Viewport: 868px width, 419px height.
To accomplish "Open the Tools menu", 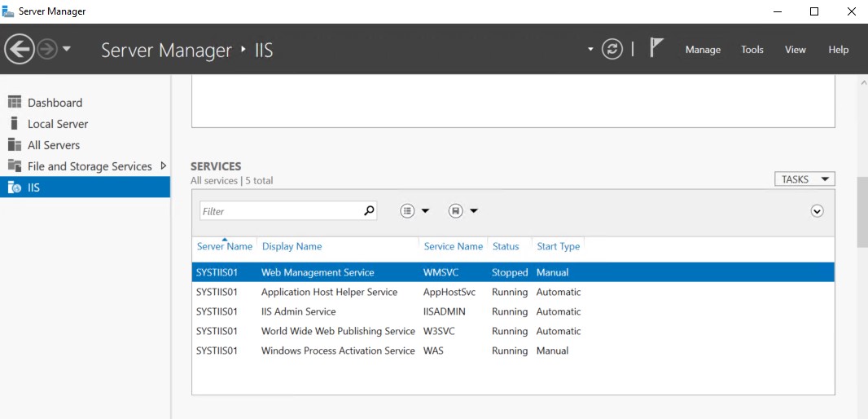I will [x=752, y=50].
